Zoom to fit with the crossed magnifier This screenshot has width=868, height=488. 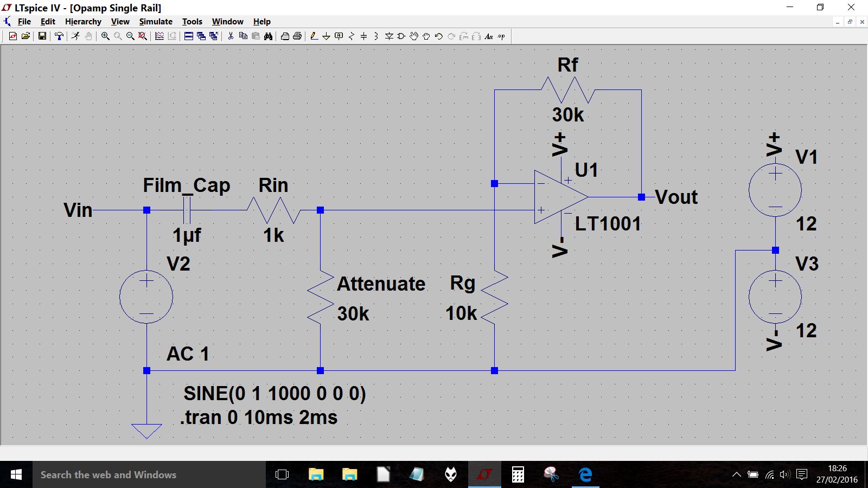point(142,36)
